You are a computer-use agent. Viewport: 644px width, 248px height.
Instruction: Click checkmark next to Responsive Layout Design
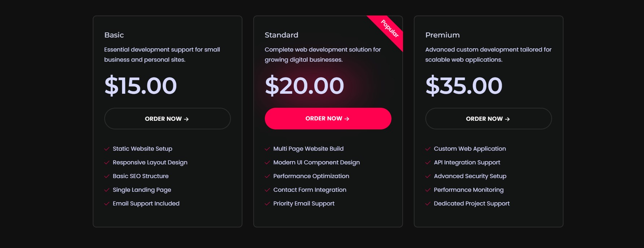pos(107,163)
